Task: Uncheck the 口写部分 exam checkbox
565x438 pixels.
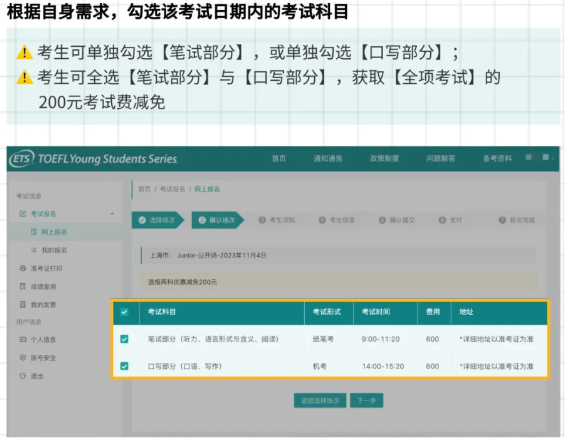Action: [124, 366]
